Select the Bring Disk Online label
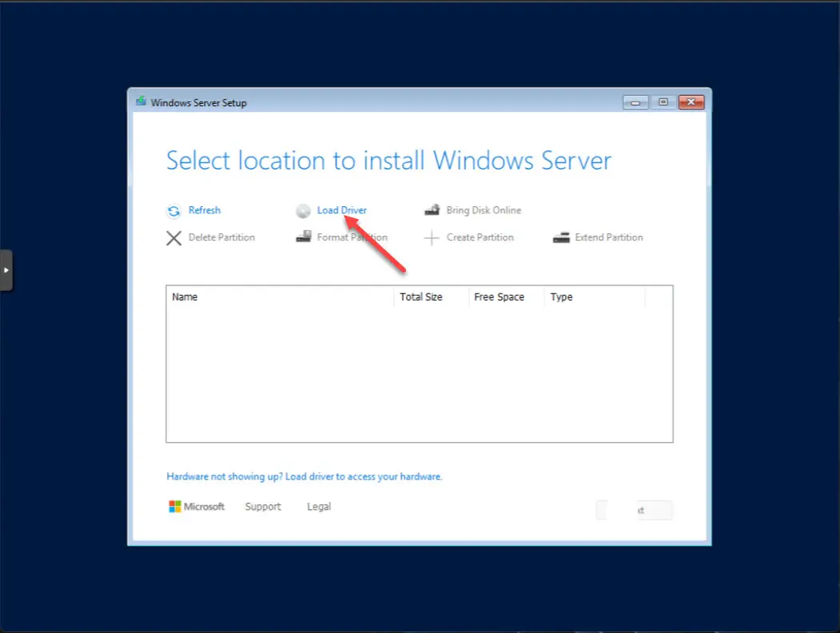Screen dimensions: 840x633 coord(484,210)
